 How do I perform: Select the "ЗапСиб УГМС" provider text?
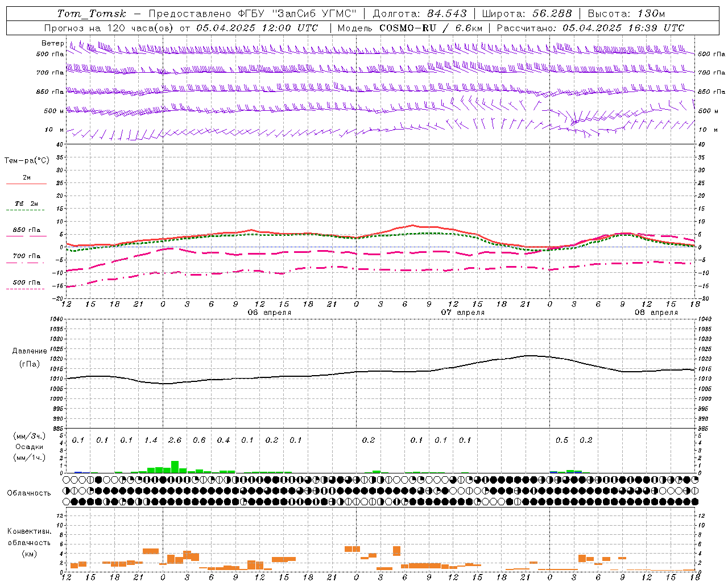(x=315, y=14)
